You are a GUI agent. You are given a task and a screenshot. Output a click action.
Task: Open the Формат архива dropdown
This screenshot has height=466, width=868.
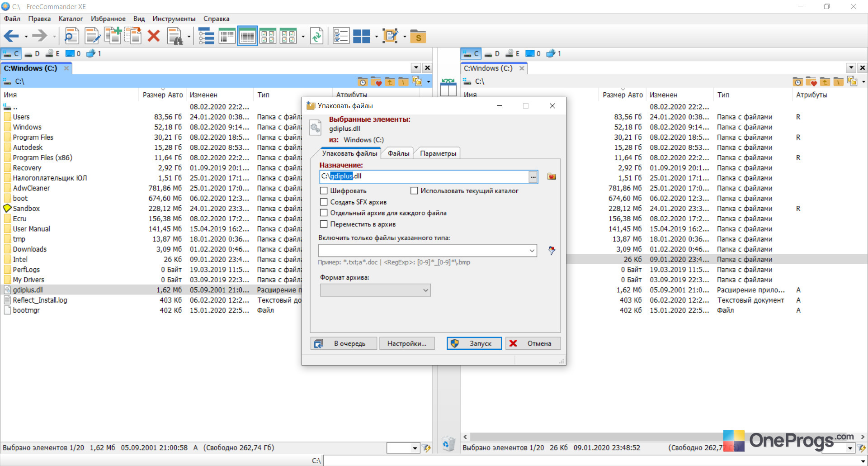(x=375, y=290)
